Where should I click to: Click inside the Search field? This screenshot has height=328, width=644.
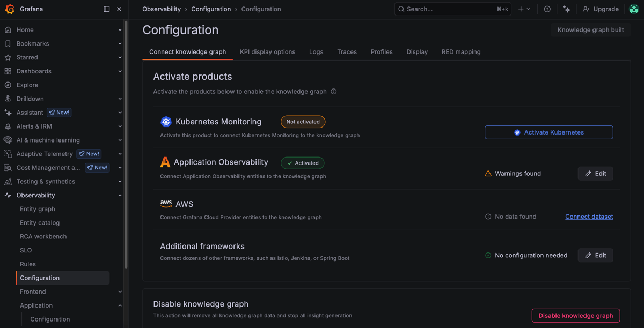452,9
